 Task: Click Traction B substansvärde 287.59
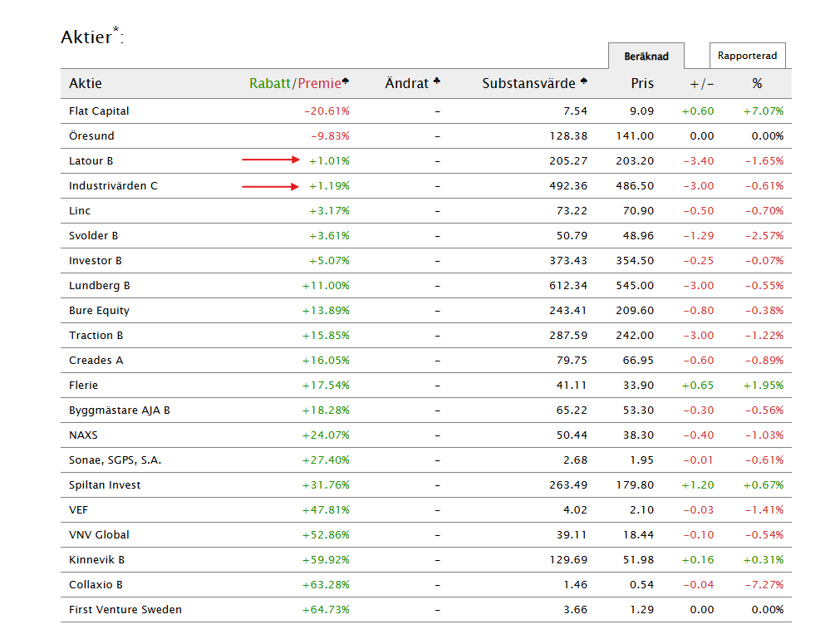[567, 336]
